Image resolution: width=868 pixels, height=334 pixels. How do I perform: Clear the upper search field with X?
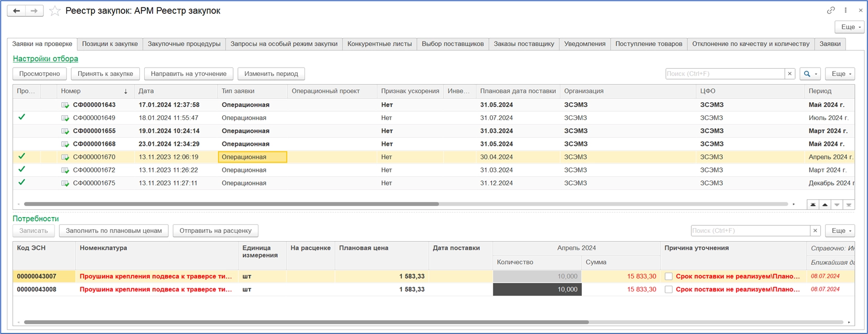(x=789, y=74)
